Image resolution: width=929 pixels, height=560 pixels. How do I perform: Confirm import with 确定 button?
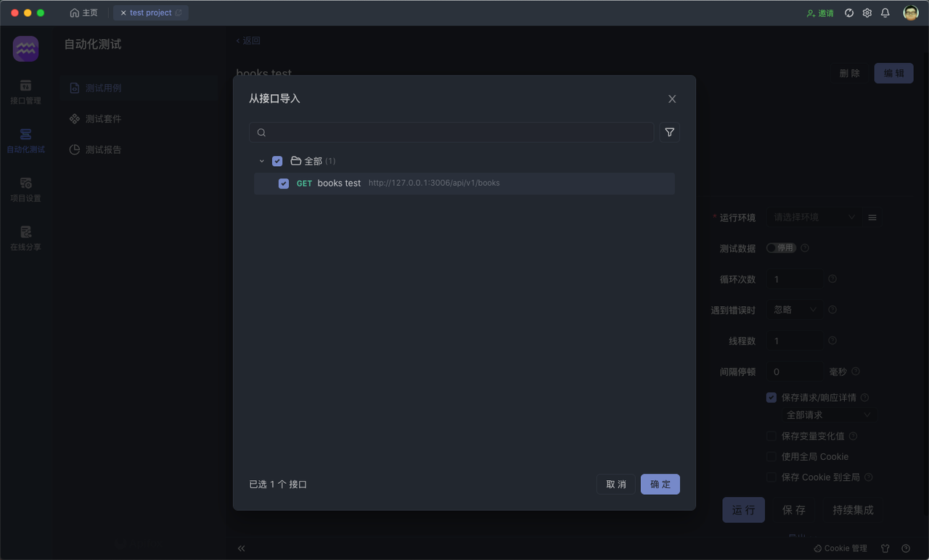[660, 484]
